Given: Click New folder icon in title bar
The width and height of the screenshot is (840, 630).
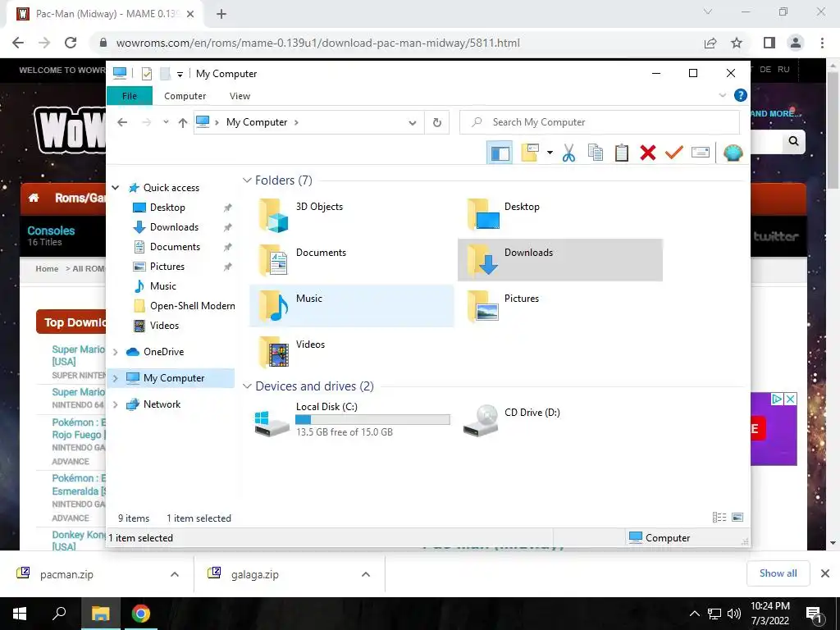Looking at the screenshot, I should pos(166,74).
